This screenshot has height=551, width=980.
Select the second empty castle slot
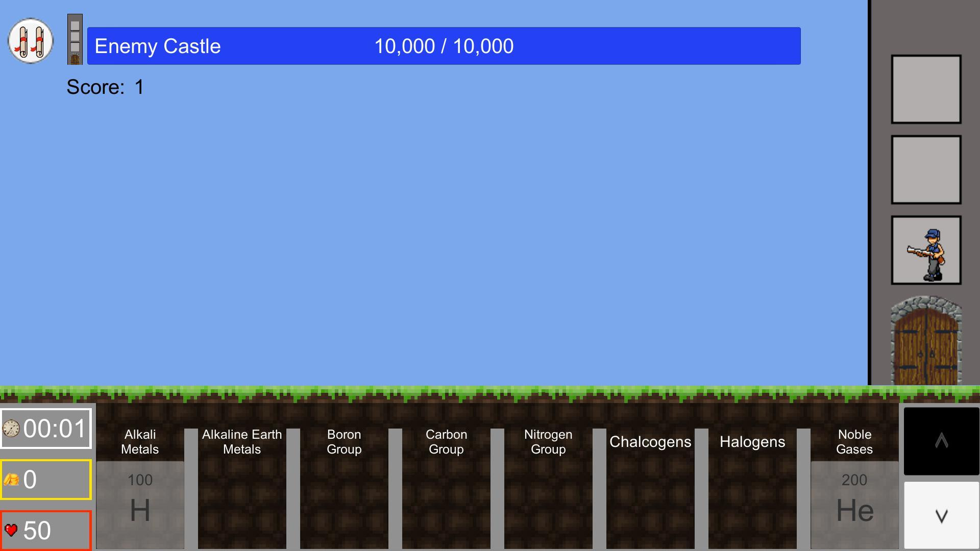click(926, 170)
